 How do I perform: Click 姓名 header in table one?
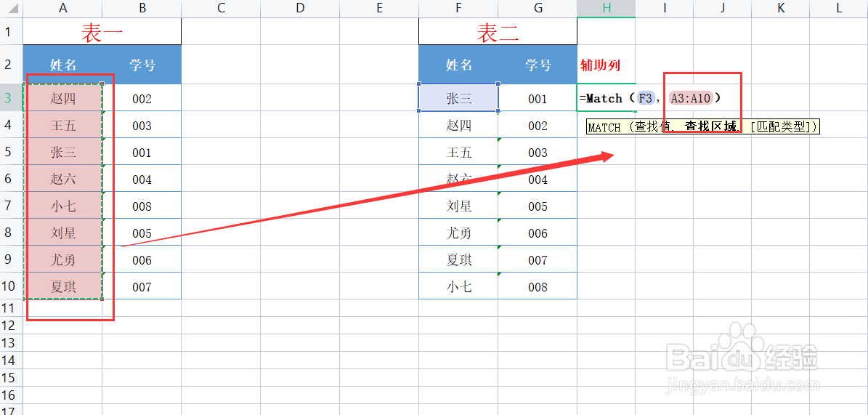pos(62,64)
